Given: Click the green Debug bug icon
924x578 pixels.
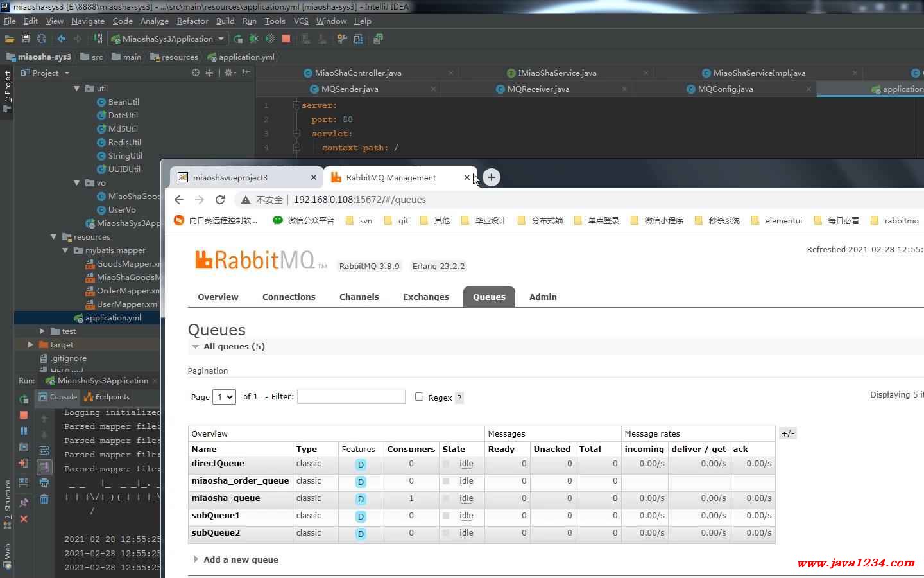Looking at the screenshot, I should click(x=254, y=39).
